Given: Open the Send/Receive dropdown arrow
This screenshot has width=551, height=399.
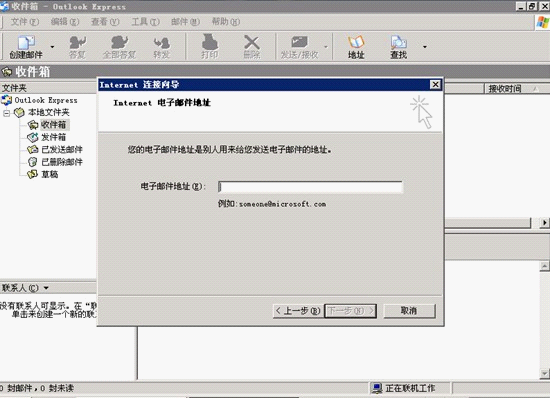Looking at the screenshot, I should (326, 47).
